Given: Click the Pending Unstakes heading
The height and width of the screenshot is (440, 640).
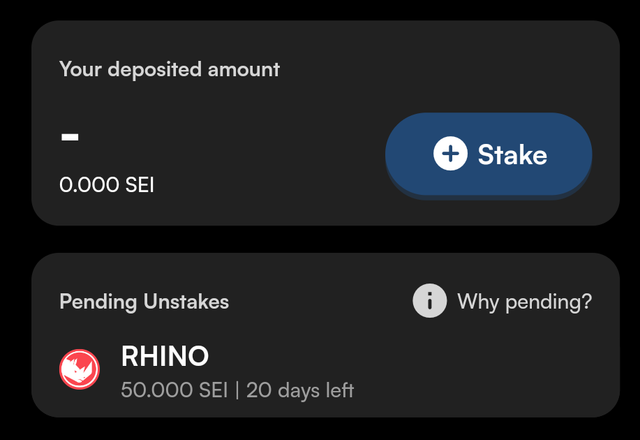Looking at the screenshot, I should (x=144, y=302).
